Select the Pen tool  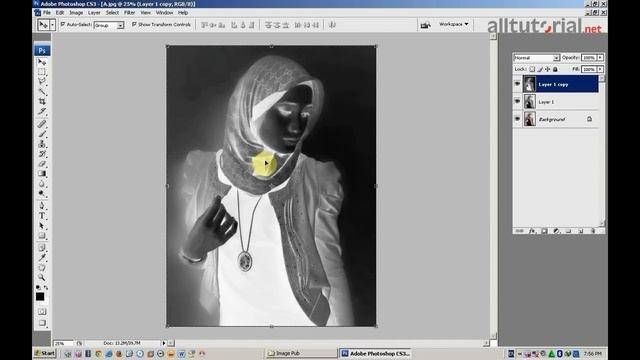42,206
